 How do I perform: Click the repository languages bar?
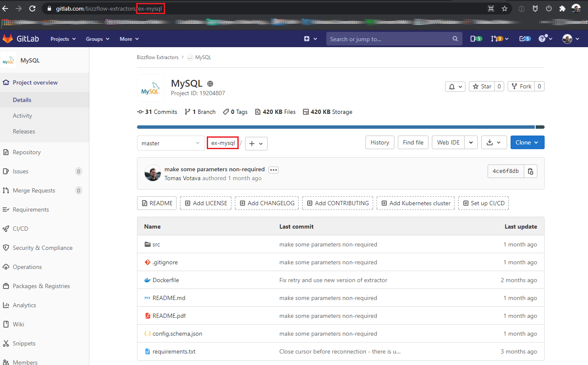coord(341,127)
